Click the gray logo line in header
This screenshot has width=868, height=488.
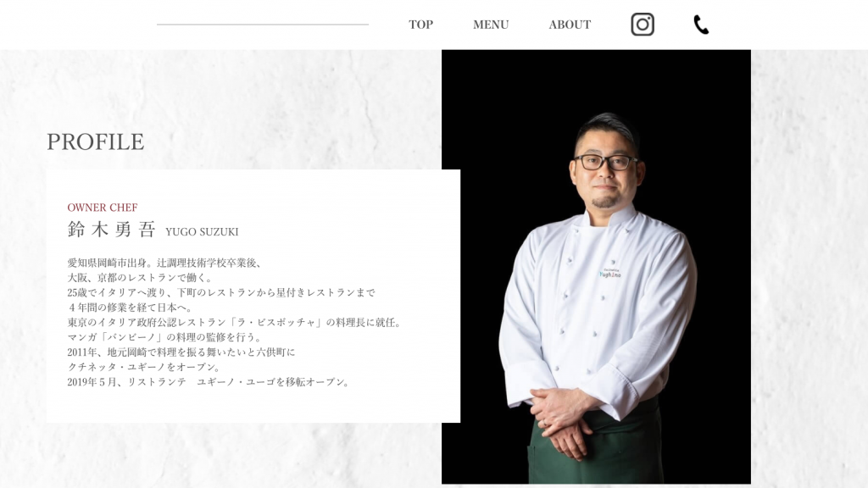263,25
